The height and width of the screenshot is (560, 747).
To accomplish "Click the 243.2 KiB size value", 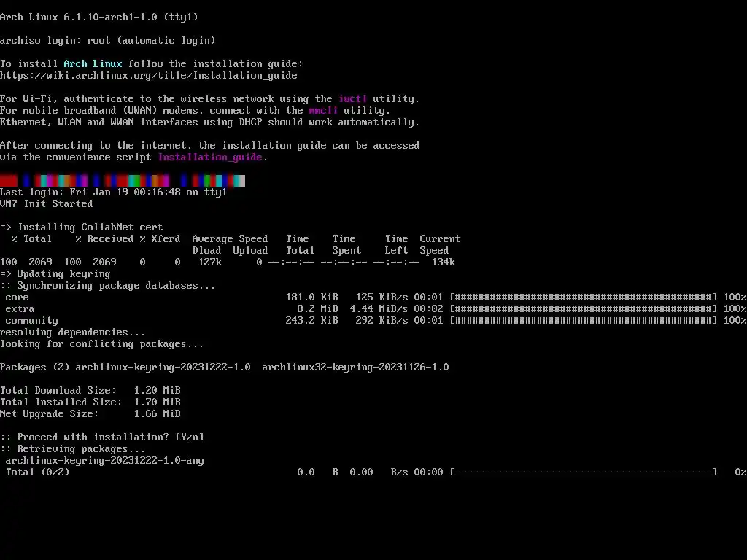I will pyautogui.click(x=312, y=321).
